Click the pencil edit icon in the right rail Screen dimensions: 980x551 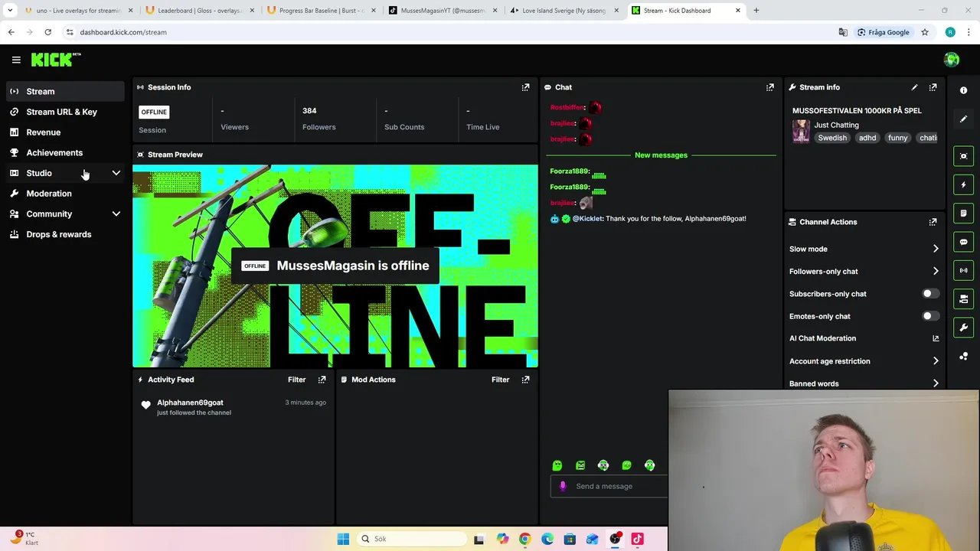click(963, 119)
